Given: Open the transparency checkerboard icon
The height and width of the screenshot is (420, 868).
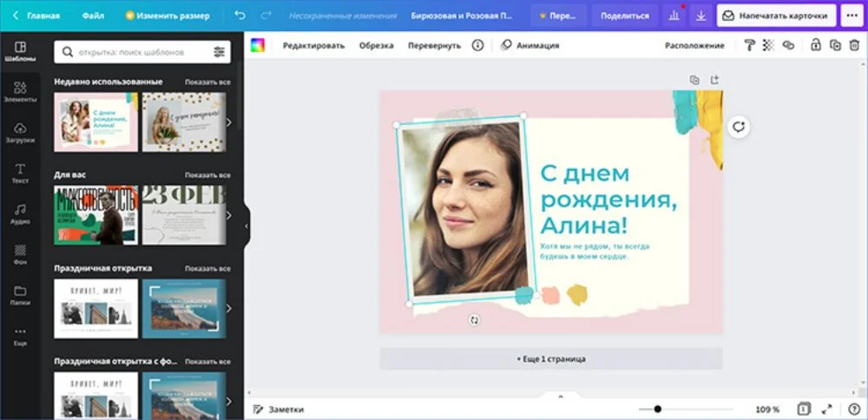Looking at the screenshot, I should (768, 45).
